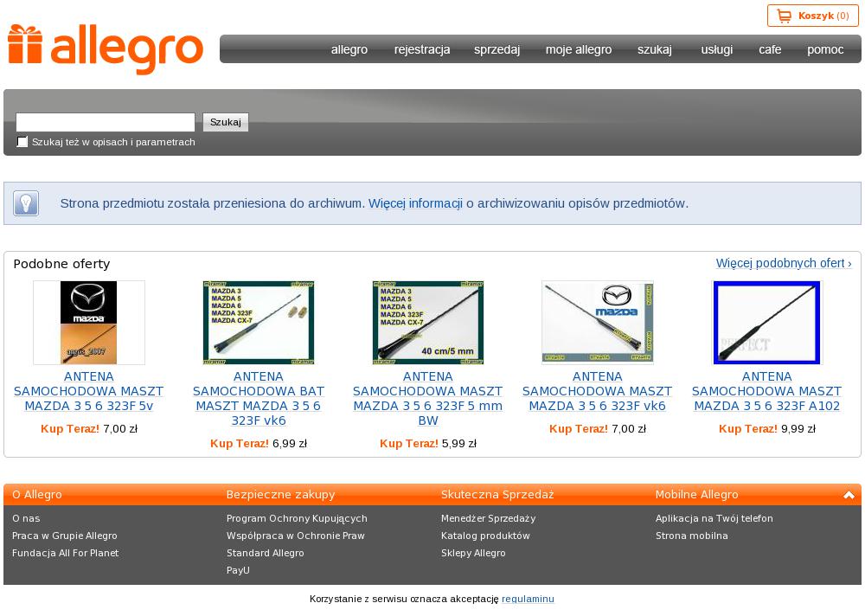Image resolution: width=865 pixels, height=616 pixels.
Task: Open offer 'ANTENA SAMOCHODOWA MASZT MAZDA 323F A102'
Action: [x=766, y=391]
